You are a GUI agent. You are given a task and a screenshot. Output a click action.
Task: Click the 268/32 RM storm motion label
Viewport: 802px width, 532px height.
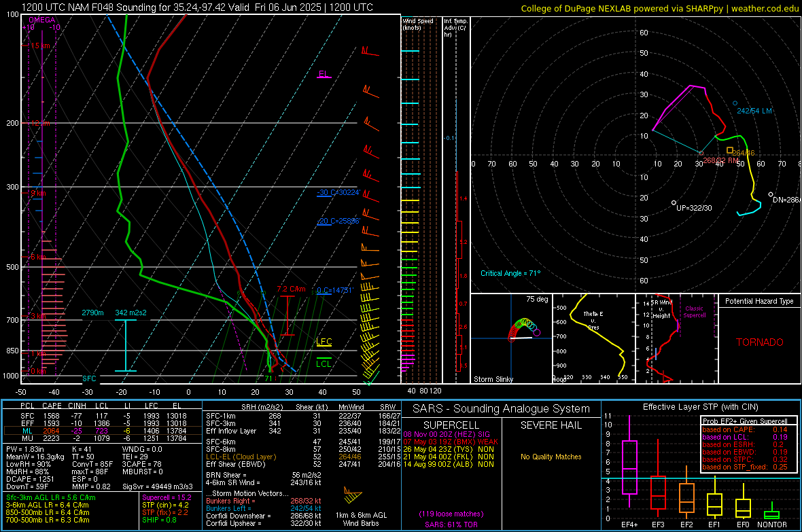[x=720, y=160]
